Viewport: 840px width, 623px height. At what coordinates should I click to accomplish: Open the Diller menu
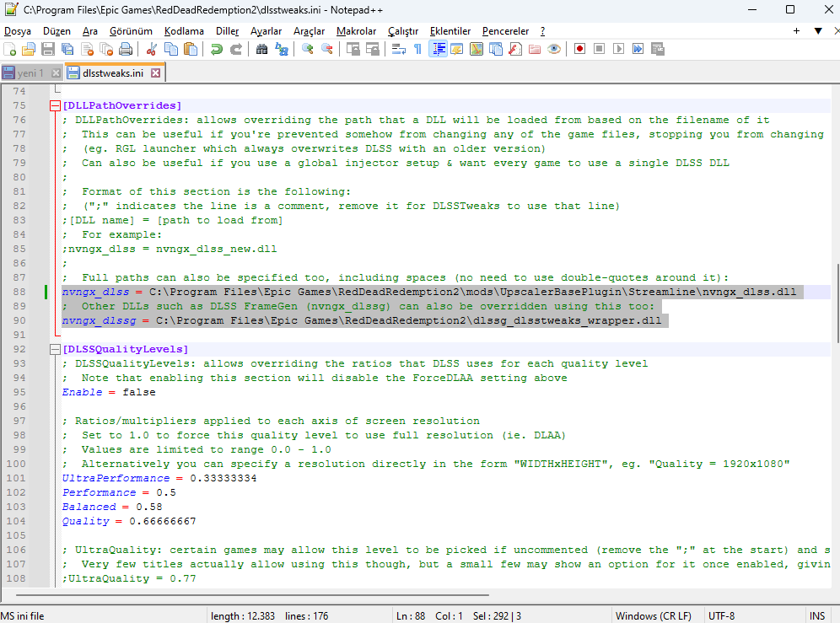pos(227,31)
